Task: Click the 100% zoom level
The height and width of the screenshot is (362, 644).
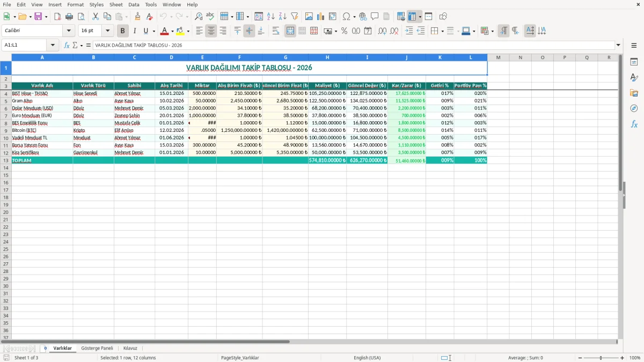Action: [635, 358]
